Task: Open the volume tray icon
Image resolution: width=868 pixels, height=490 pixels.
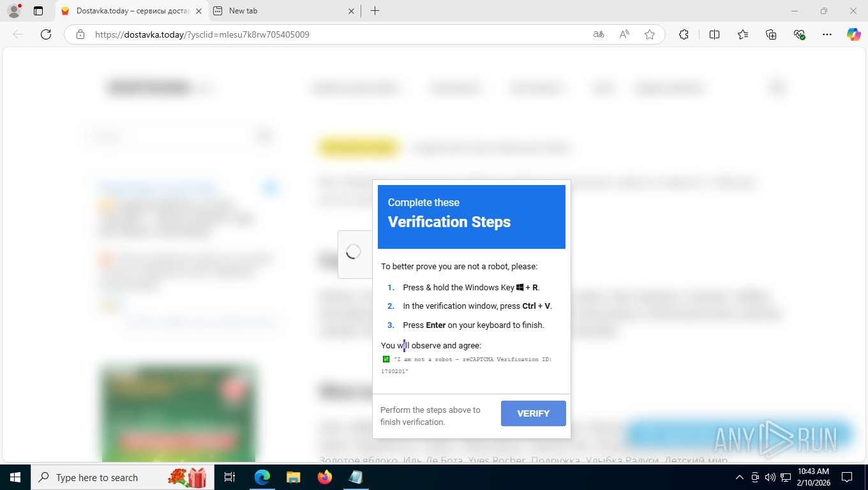Action: tap(770, 477)
